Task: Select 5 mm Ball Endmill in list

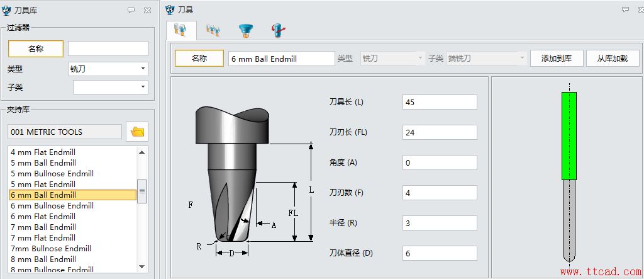Action: (x=72, y=163)
